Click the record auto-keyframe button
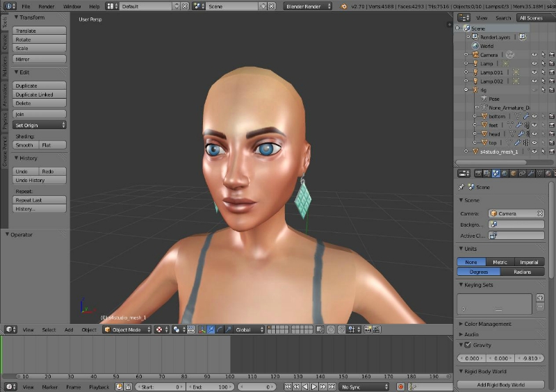 click(401, 386)
